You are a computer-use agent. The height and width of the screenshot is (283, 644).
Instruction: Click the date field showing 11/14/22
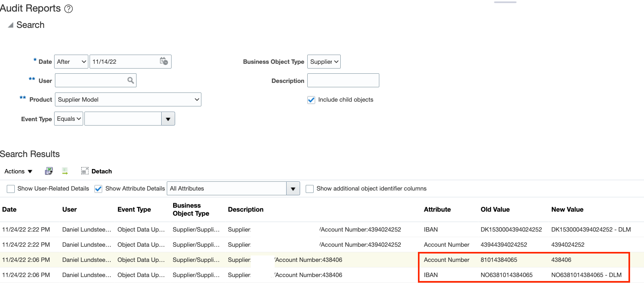click(x=124, y=62)
